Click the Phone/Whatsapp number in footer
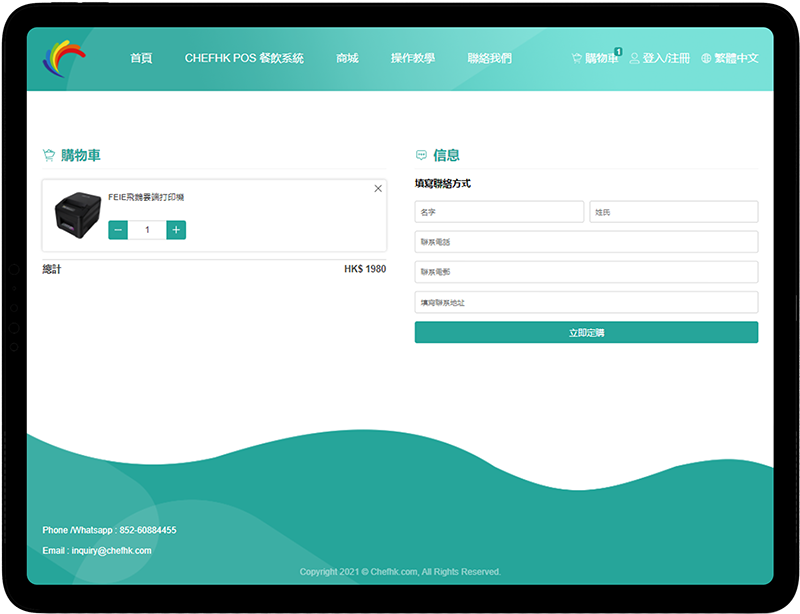The image size is (800, 614). point(148,530)
